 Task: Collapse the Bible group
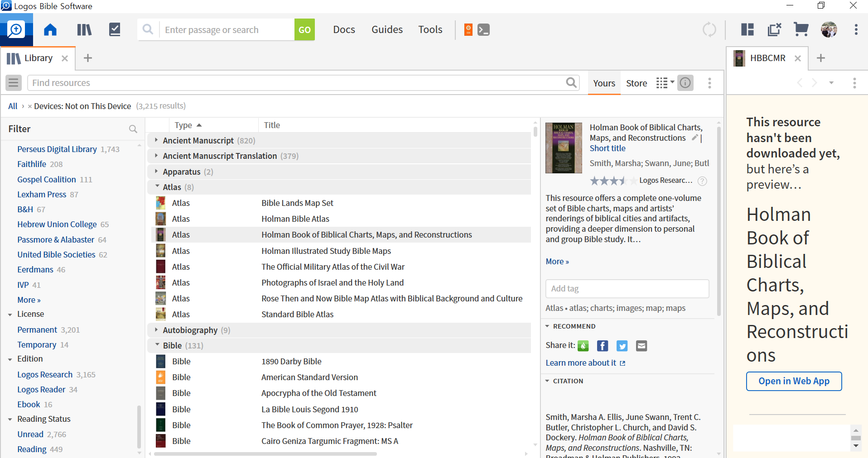157,345
